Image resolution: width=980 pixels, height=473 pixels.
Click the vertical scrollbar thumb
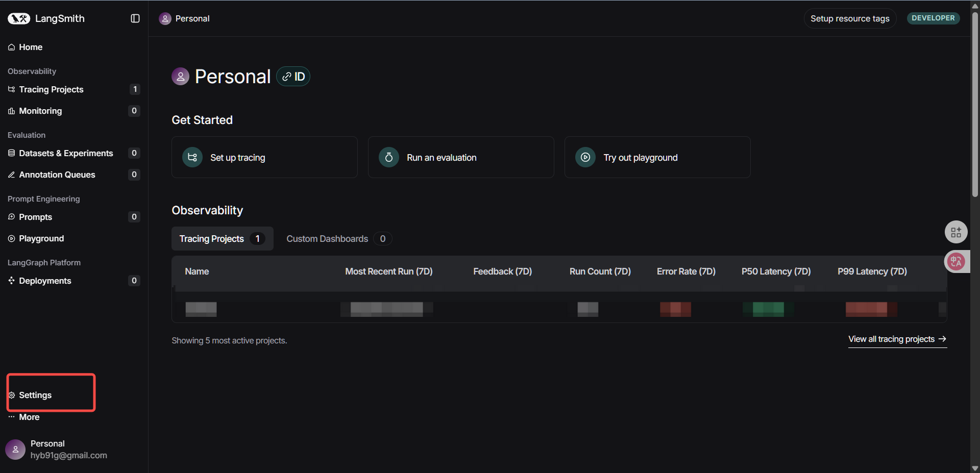(x=975, y=105)
